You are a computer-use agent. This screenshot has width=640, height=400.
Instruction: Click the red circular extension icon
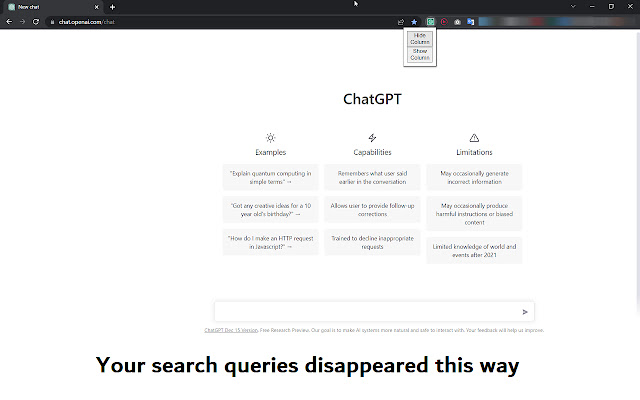(444, 21)
